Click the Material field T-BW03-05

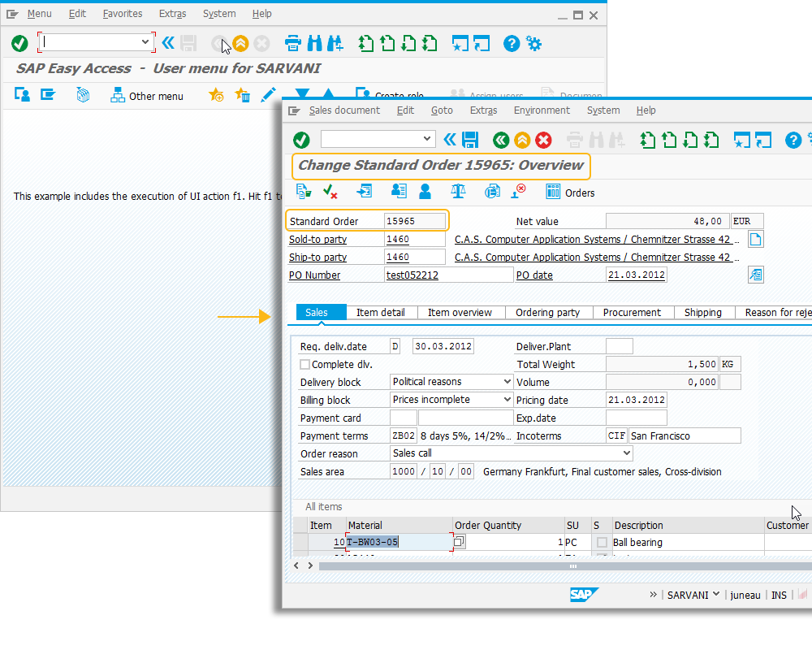(x=400, y=542)
